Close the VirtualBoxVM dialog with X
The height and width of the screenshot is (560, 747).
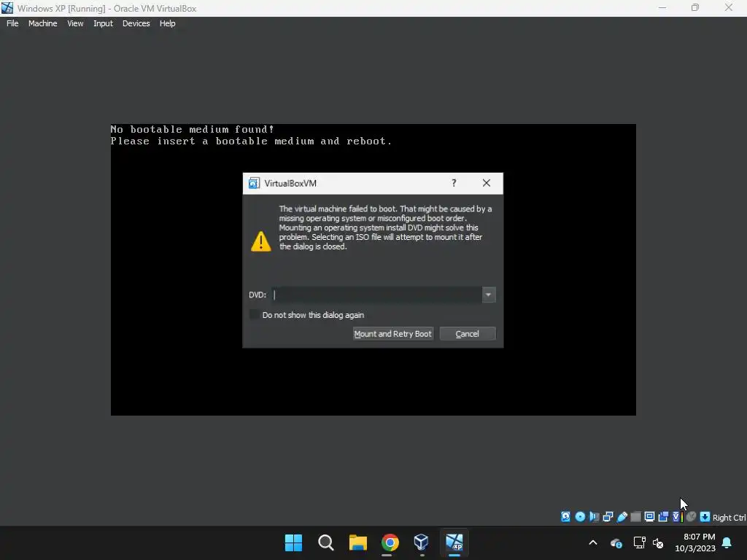coord(487,183)
